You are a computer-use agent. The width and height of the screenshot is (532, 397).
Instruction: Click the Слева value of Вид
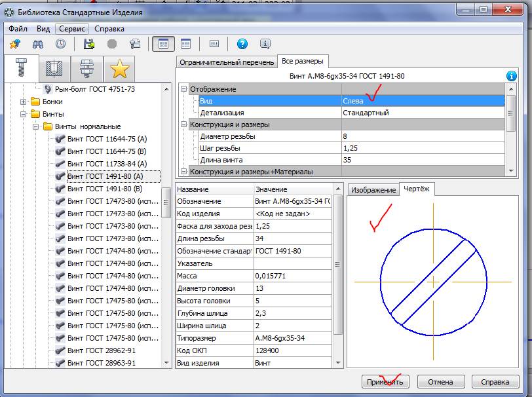pos(423,101)
